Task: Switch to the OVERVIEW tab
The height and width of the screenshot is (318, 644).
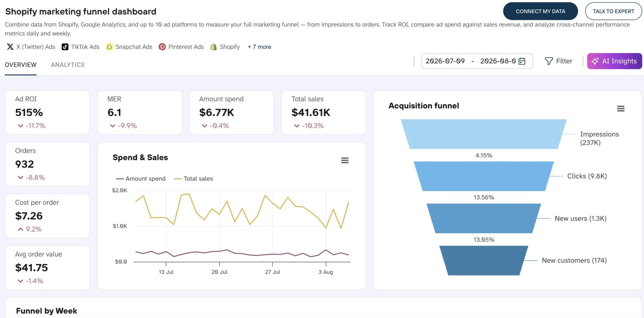Action: pyautogui.click(x=21, y=65)
